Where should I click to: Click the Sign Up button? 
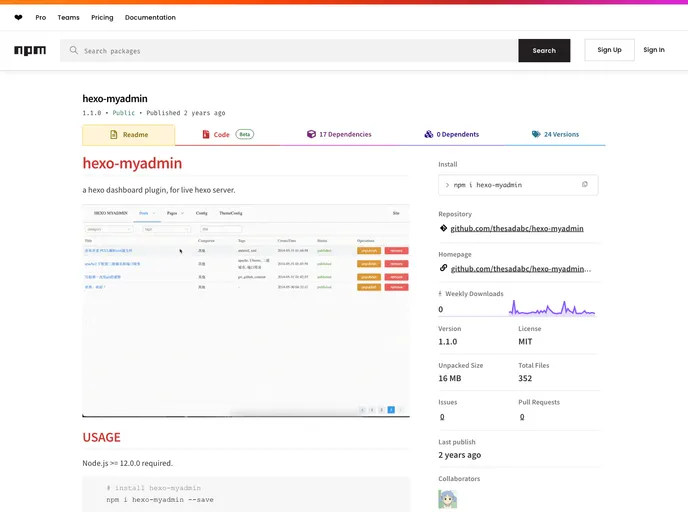tap(609, 50)
